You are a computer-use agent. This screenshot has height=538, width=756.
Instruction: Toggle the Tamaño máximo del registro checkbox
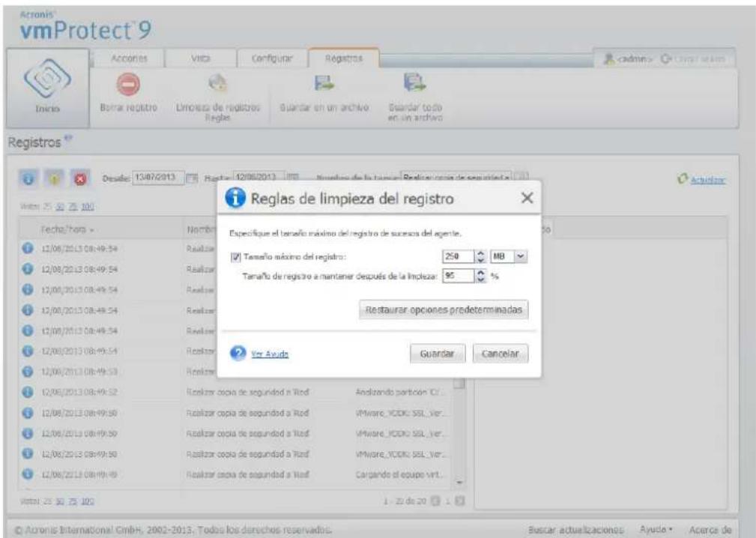[235, 257]
